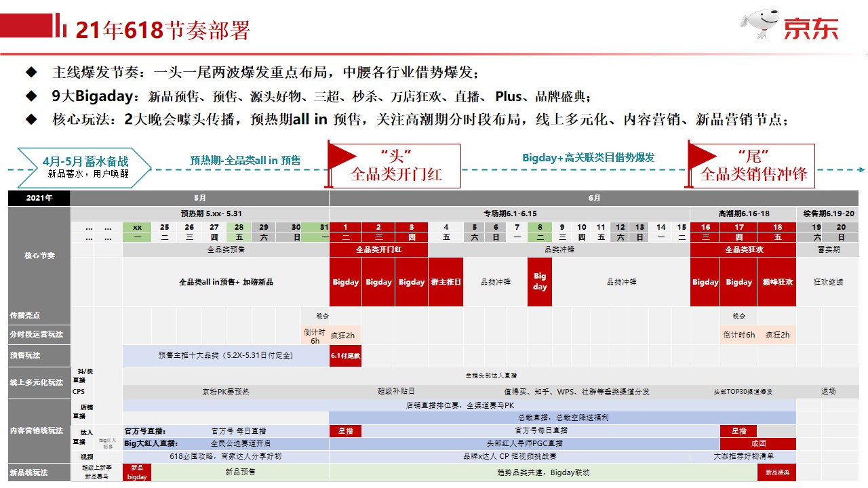The image size is (868, 488).
Task: Select the 预售主推十大品类 deposit cell
Action: point(226,355)
